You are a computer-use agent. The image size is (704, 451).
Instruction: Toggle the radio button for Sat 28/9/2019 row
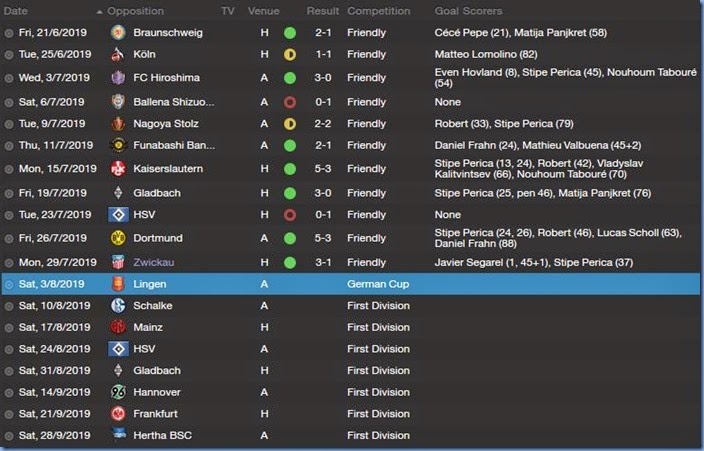tap(9, 436)
